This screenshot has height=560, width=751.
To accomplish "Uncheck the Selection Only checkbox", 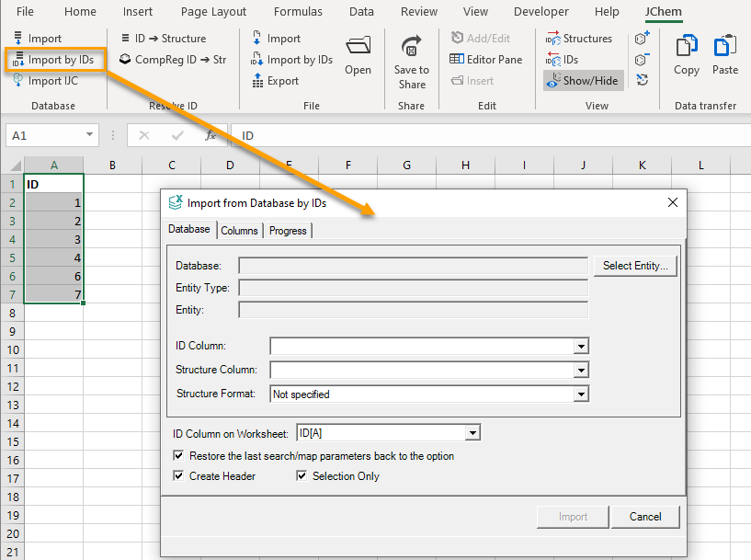I will (302, 476).
